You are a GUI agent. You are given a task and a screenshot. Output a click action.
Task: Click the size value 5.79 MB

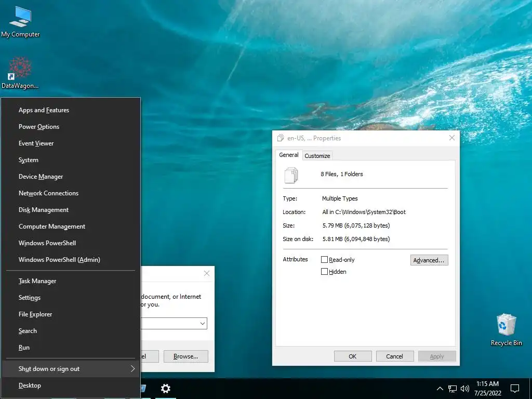356,225
